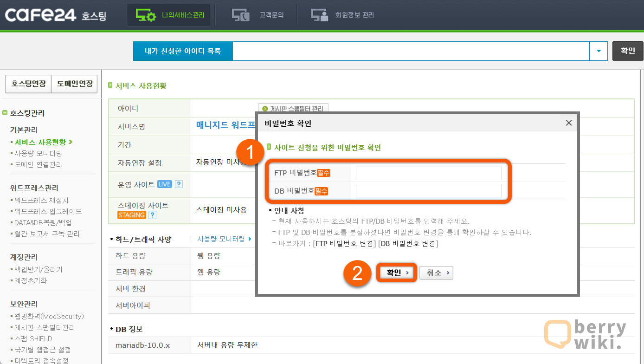Click the 기본관리 sidebar heading
The height and width of the screenshot is (364, 644).
24,130
